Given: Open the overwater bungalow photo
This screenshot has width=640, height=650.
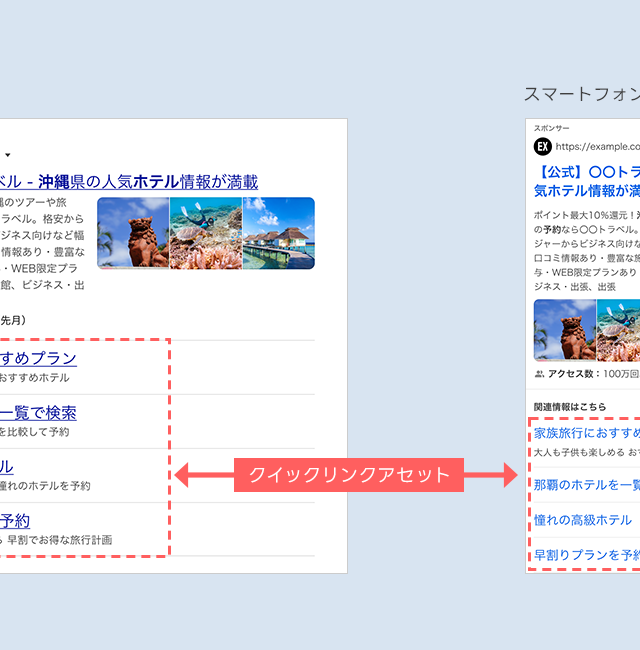Looking at the screenshot, I should point(278,233).
